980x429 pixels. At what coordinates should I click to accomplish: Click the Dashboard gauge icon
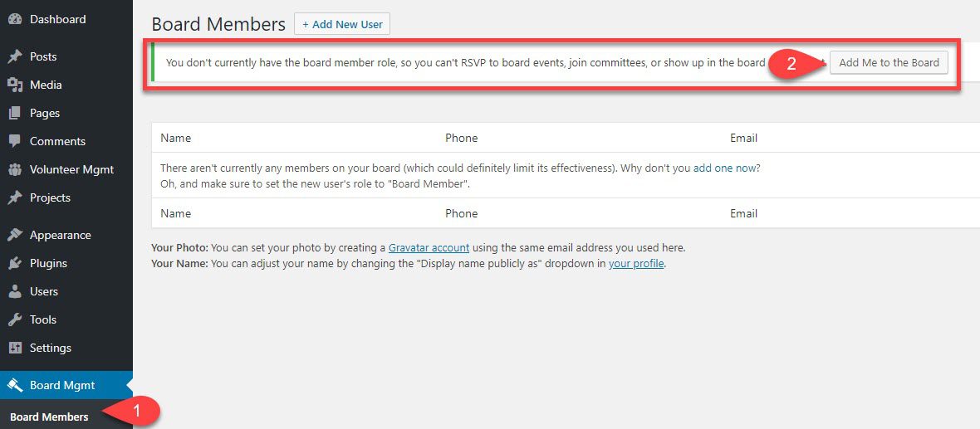coord(14,19)
